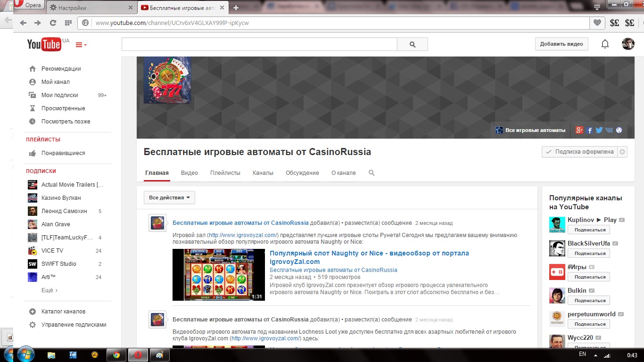The width and height of the screenshot is (644, 362).
Task: Open the Opera menu button
Action: pos(28,6)
